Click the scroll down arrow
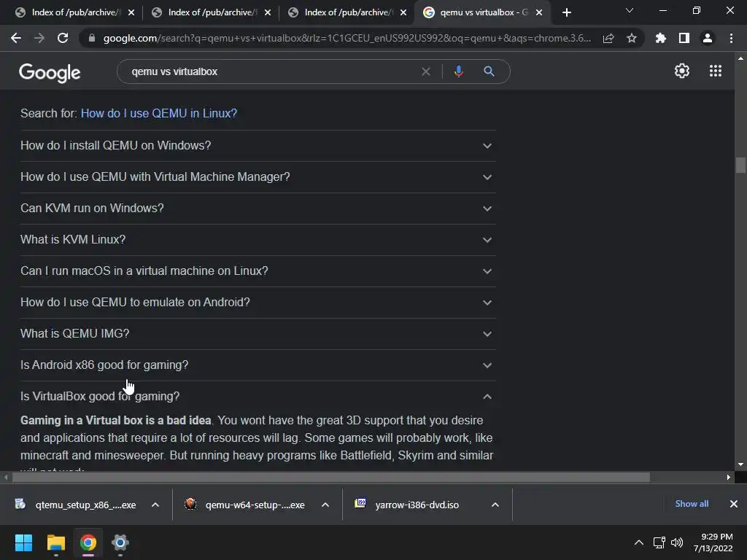 740,464
